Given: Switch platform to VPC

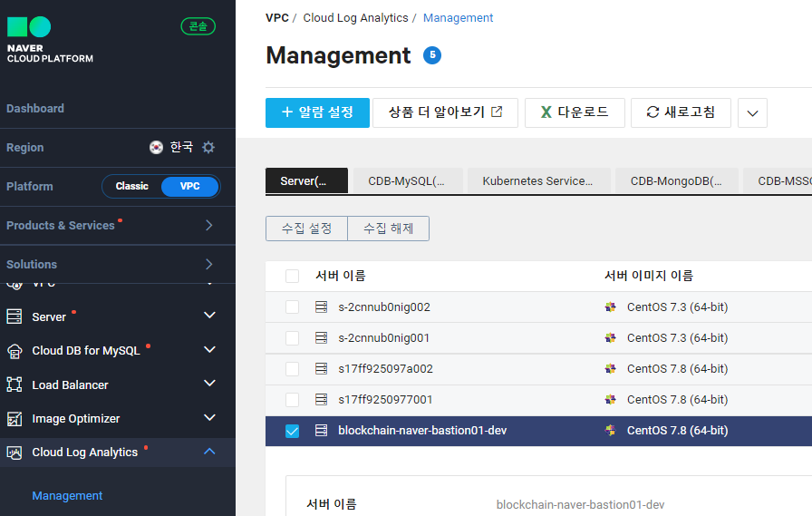Looking at the screenshot, I should coord(189,186).
